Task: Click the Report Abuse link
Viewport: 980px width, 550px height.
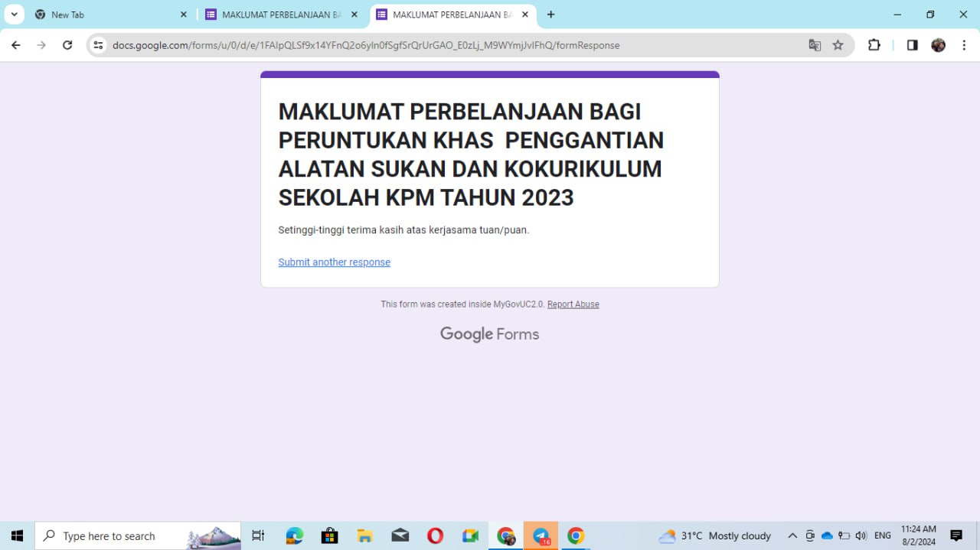Action: point(573,304)
